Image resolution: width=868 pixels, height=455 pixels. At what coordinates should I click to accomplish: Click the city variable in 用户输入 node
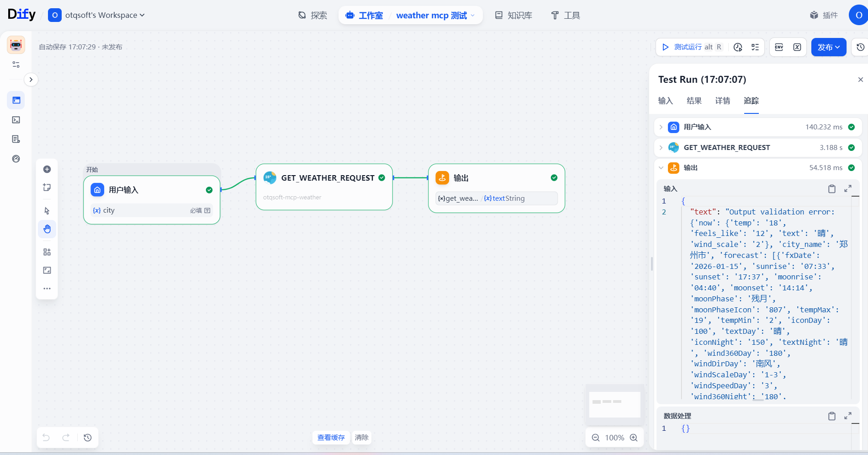pyautogui.click(x=152, y=210)
